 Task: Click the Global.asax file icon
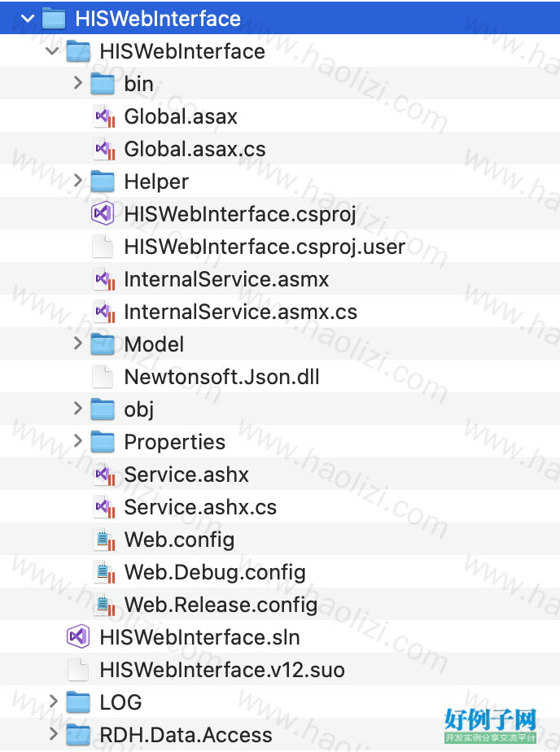coord(103,116)
